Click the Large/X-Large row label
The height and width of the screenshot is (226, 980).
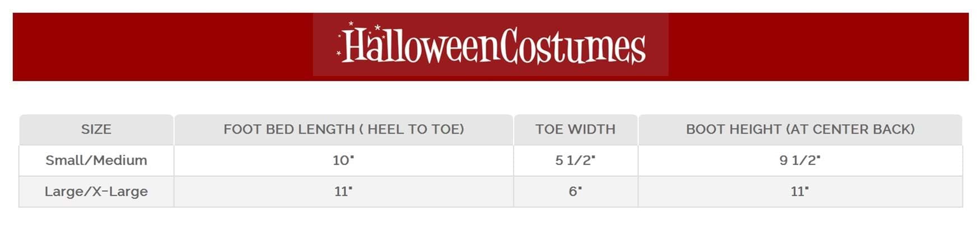pyautogui.click(x=96, y=191)
